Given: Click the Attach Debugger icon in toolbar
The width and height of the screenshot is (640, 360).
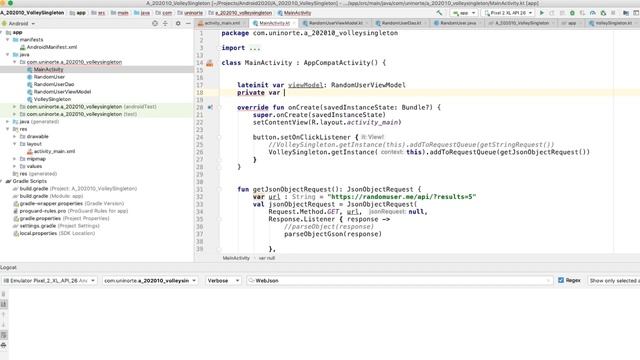Looking at the screenshot, I should [x=603, y=13].
